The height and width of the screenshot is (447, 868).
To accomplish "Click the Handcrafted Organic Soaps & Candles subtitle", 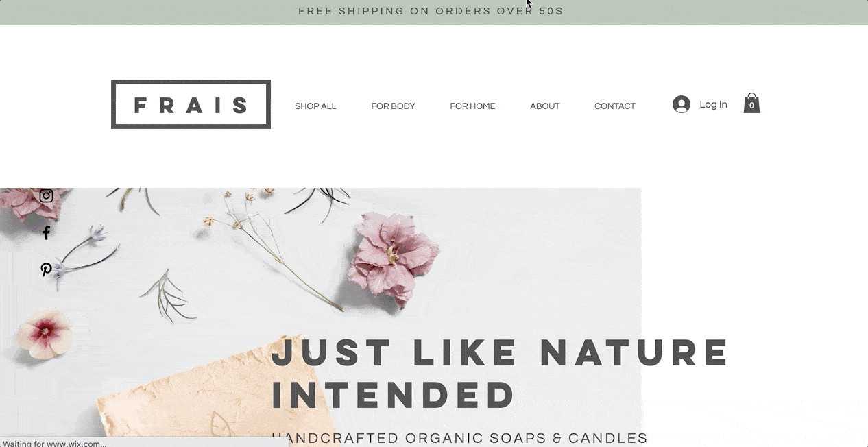I will [459, 438].
